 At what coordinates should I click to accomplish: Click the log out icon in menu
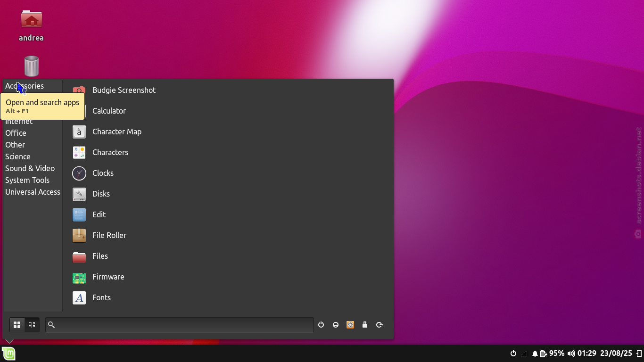pyautogui.click(x=380, y=325)
